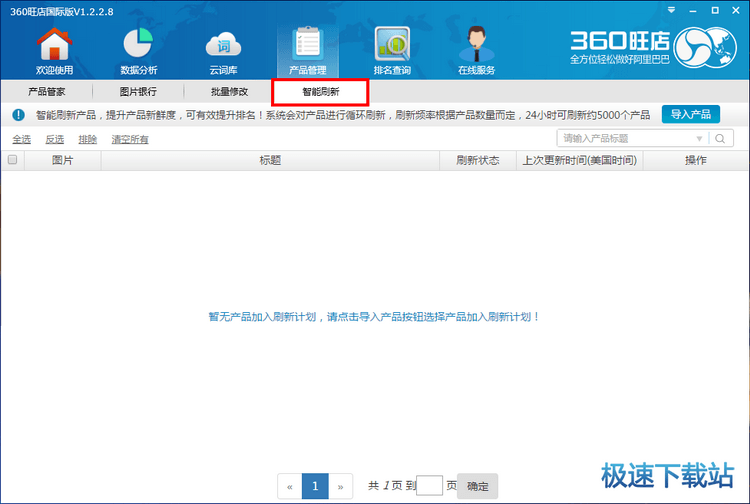Switch to the 智能刷新 tab
The width and height of the screenshot is (750, 504).
click(320, 92)
